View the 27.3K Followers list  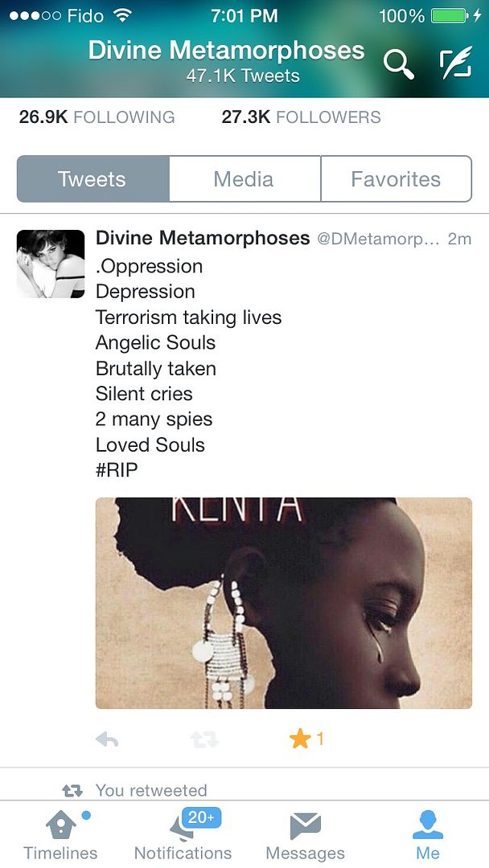(x=302, y=117)
